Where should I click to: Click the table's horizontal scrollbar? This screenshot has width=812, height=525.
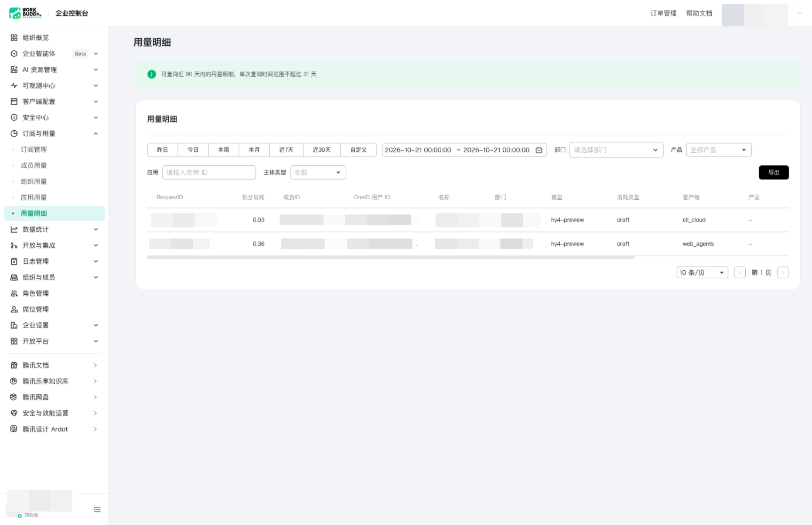point(390,258)
